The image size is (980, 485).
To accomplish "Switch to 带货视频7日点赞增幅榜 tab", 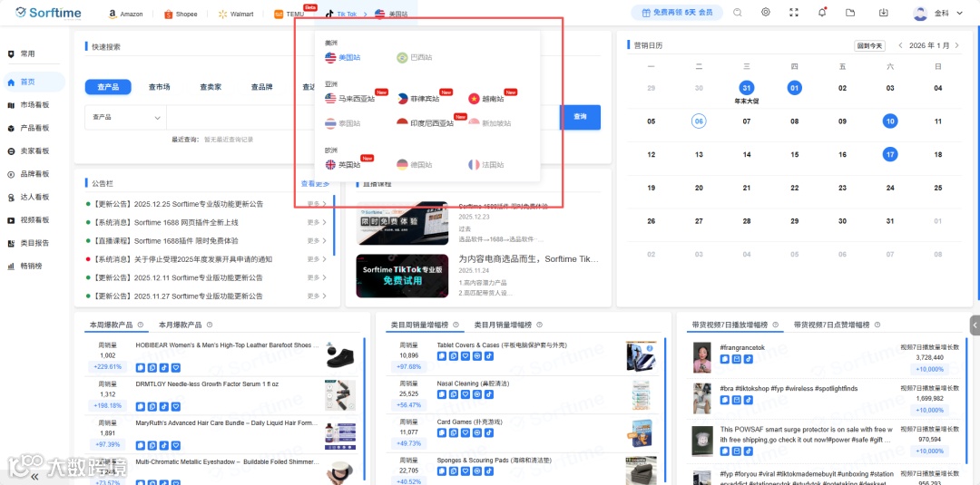I will click(x=831, y=325).
